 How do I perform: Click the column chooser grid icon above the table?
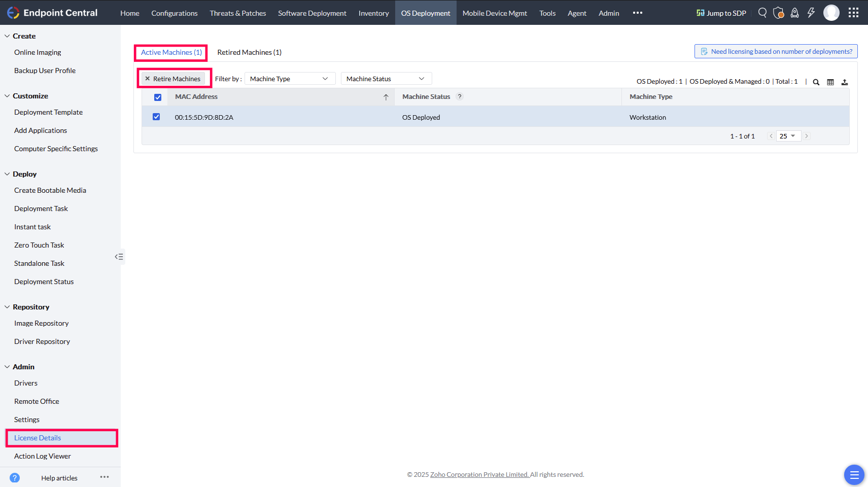830,82
